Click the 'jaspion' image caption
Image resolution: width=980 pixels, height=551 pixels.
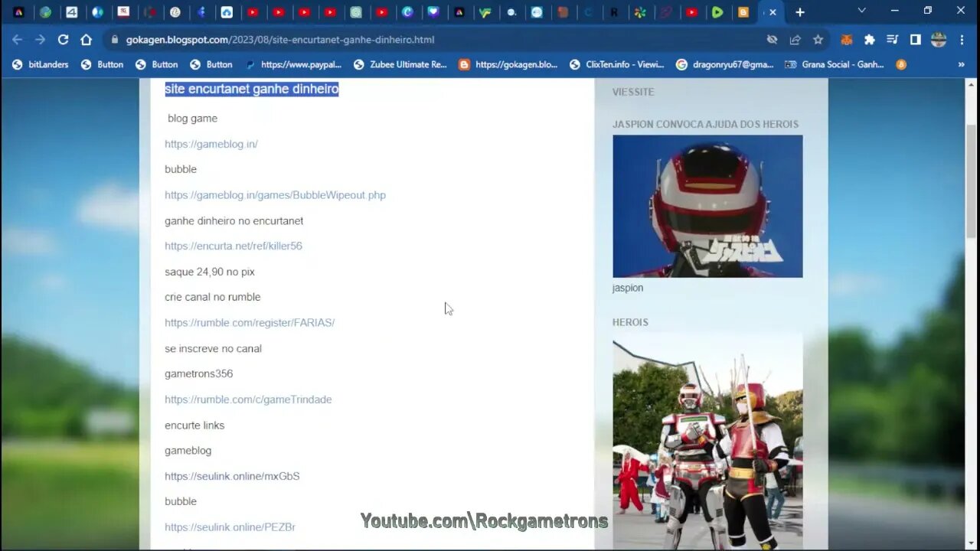pos(628,288)
